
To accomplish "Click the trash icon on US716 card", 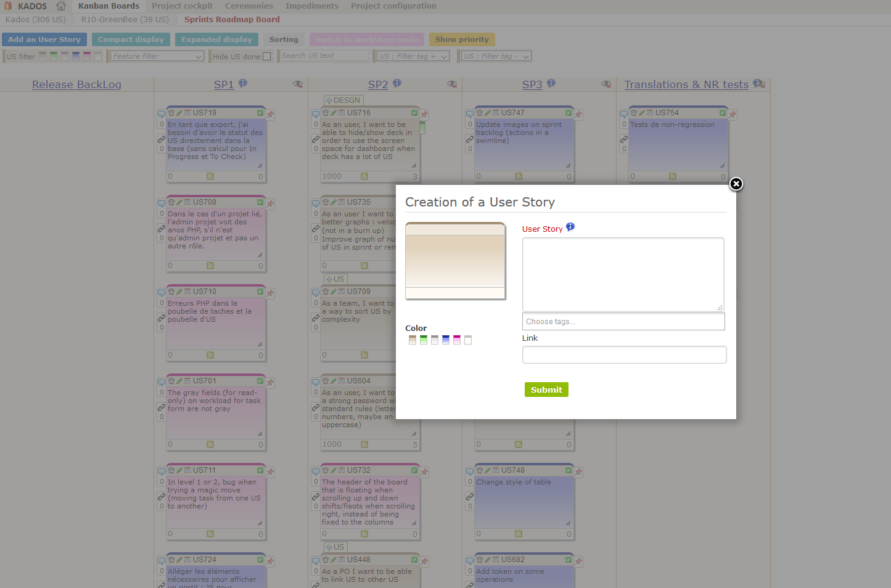I will pyautogui.click(x=326, y=113).
